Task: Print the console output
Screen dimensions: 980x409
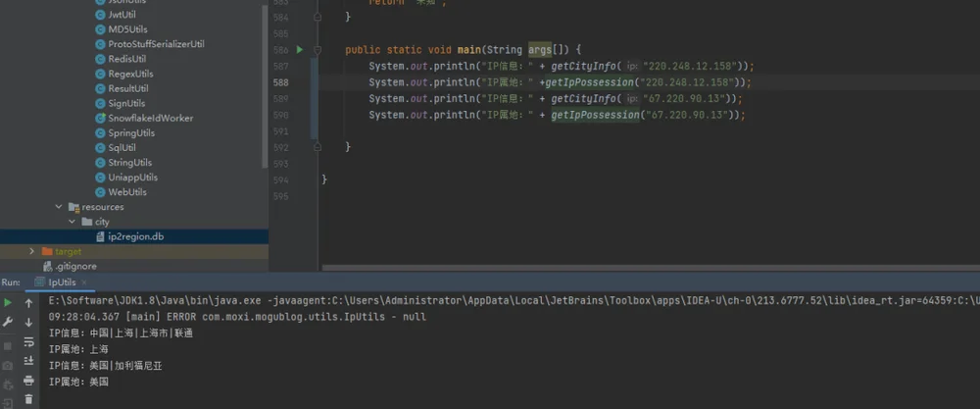Action: [x=28, y=381]
